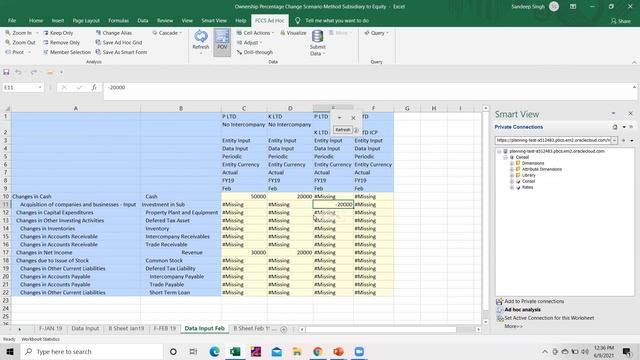Close the floating POV popup
This screenshot has height=360, width=640.
coord(353,118)
